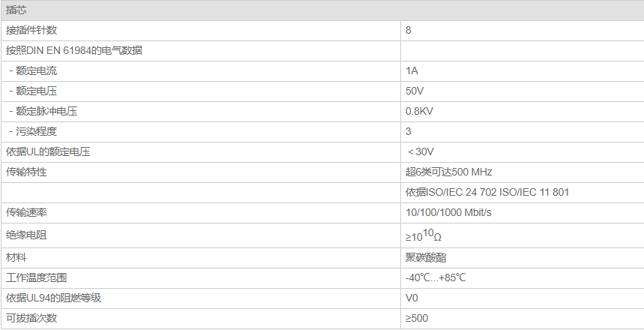The width and height of the screenshot is (644, 330).
Task: Click the 1A rated current value
Action: 412,71
